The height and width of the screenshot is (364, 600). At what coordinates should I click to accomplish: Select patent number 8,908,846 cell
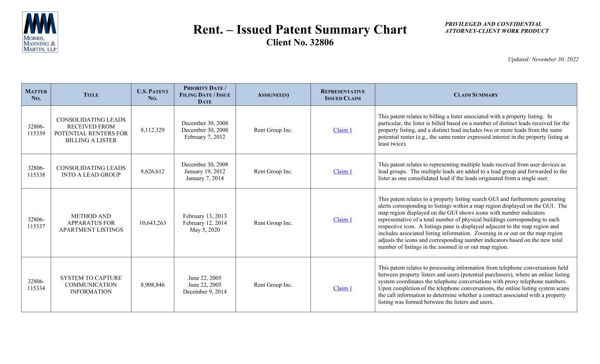(x=153, y=285)
